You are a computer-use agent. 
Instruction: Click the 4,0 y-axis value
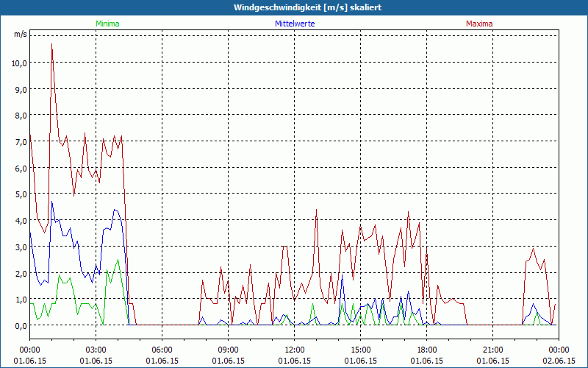[21, 221]
